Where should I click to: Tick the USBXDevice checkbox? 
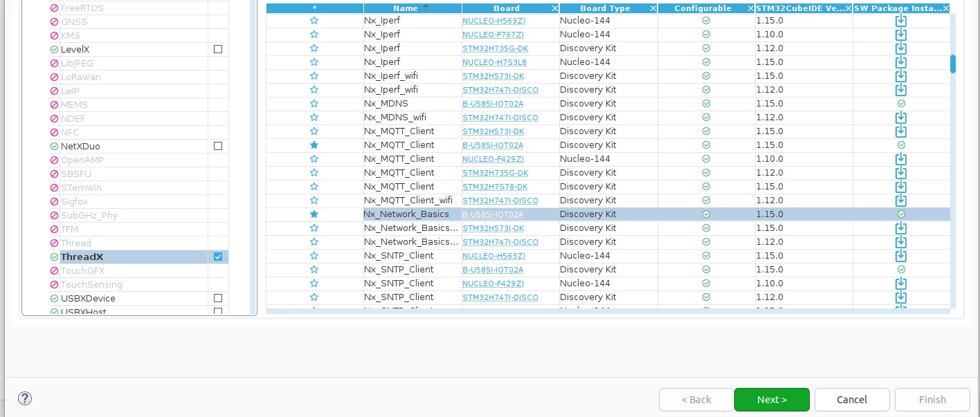pos(218,298)
